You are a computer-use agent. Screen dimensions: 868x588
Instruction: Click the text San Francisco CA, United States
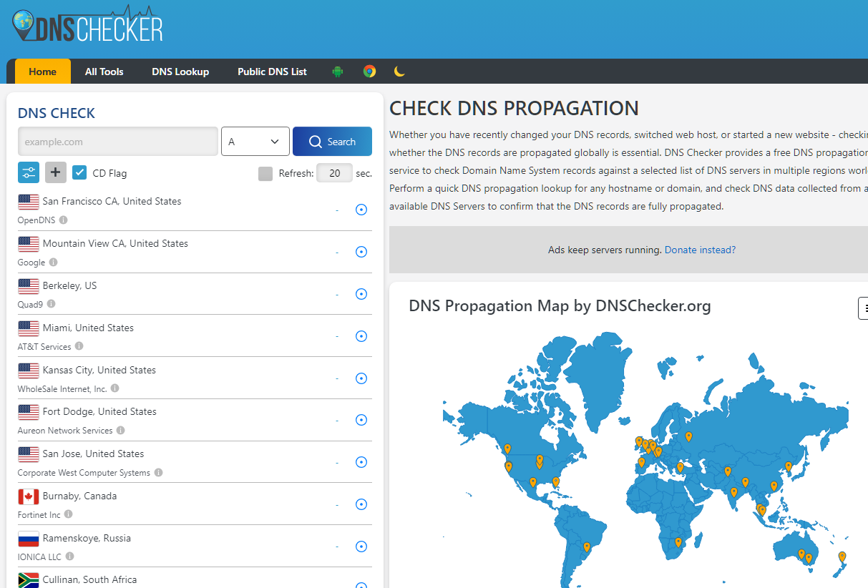coord(112,201)
